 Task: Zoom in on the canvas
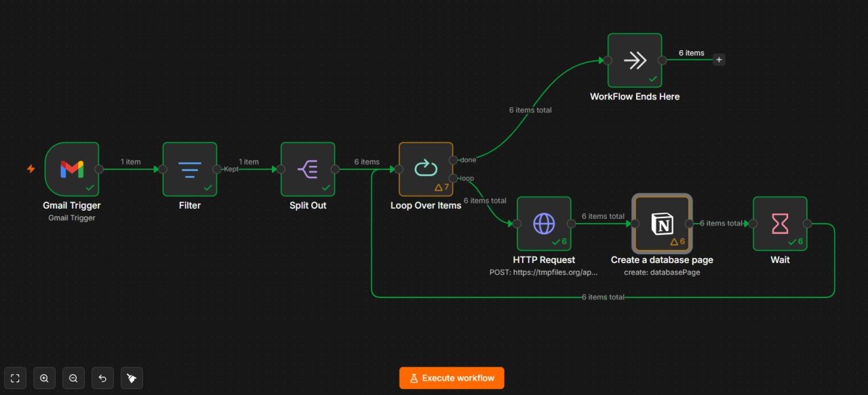[x=44, y=378]
